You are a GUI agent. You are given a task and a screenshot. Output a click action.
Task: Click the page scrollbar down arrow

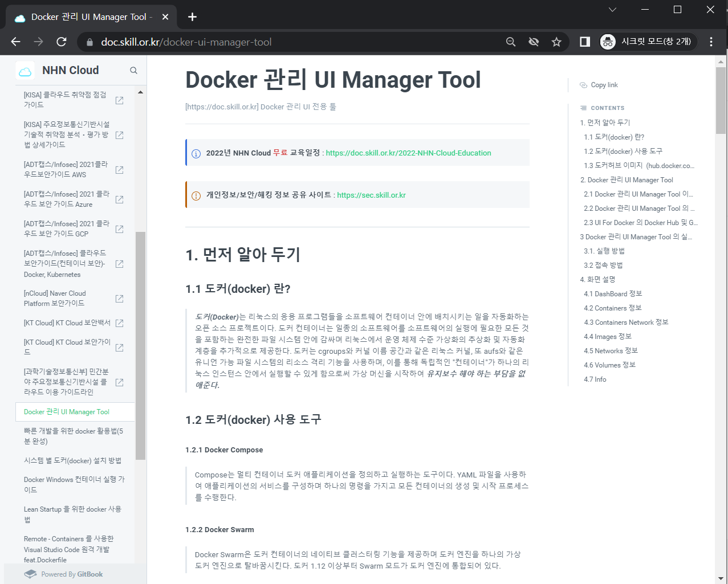click(721, 579)
